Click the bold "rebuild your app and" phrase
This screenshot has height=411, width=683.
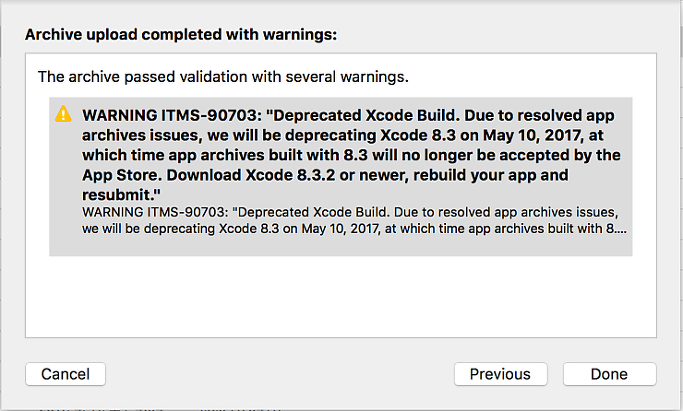[x=490, y=175]
